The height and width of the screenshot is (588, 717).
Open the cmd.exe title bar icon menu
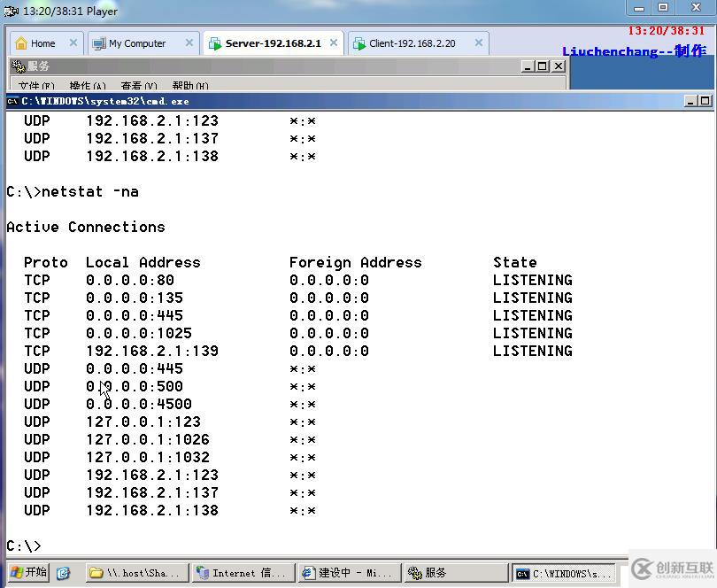12,101
